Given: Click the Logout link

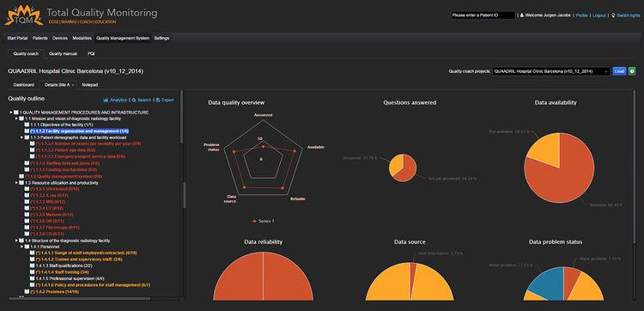Looking at the screenshot, I should click(x=599, y=15).
